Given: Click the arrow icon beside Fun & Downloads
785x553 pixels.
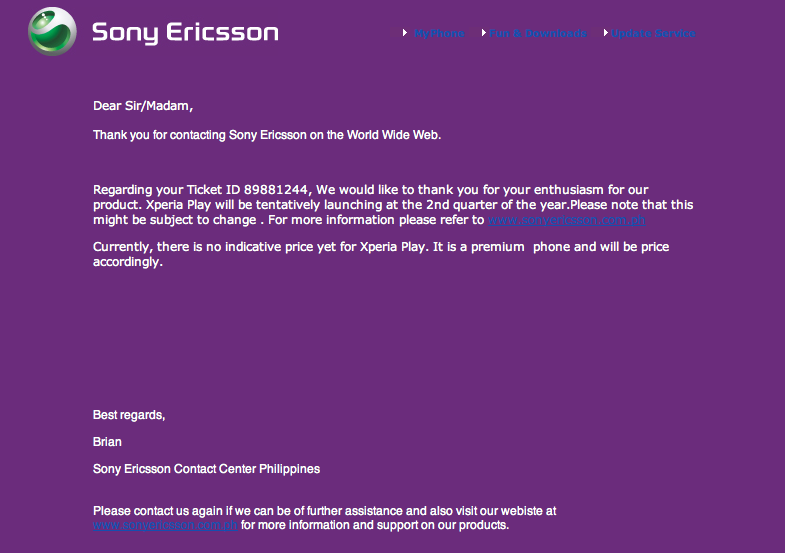Looking at the screenshot, I should coord(484,33).
